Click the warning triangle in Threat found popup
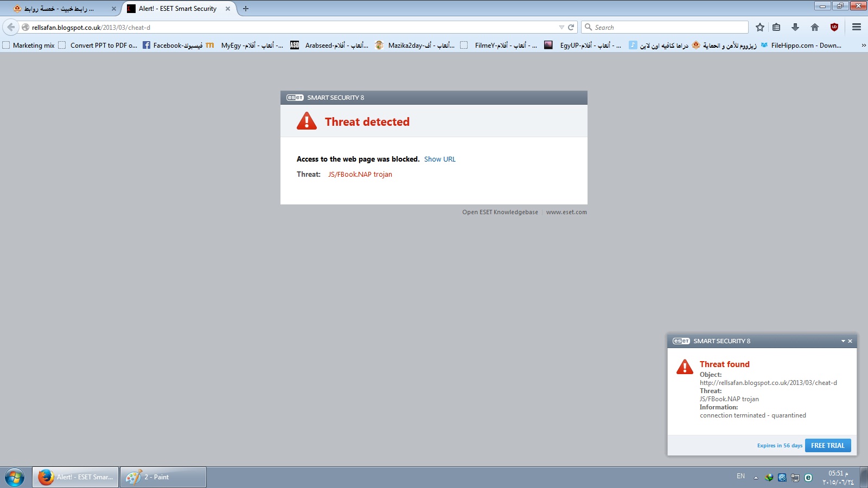868x488 pixels. [685, 367]
